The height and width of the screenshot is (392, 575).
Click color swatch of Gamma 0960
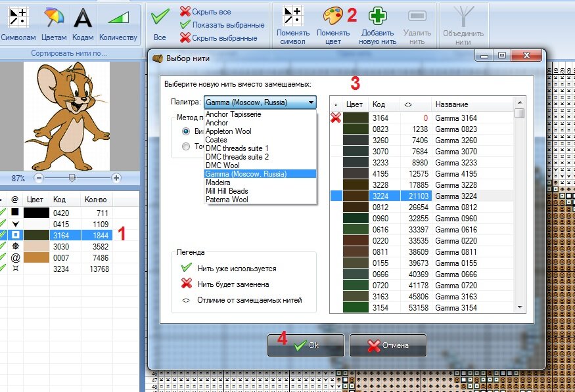click(356, 219)
